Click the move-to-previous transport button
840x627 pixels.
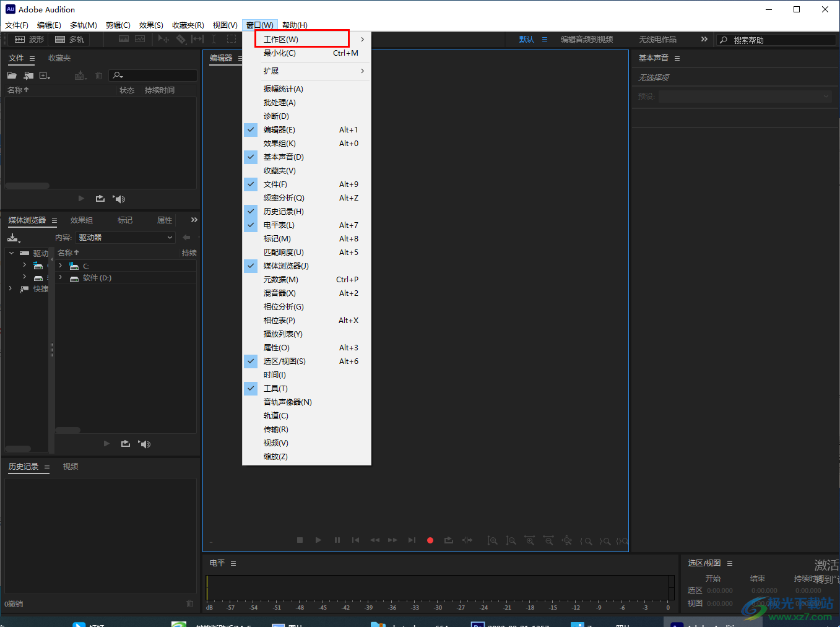pyautogui.click(x=355, y=540)
